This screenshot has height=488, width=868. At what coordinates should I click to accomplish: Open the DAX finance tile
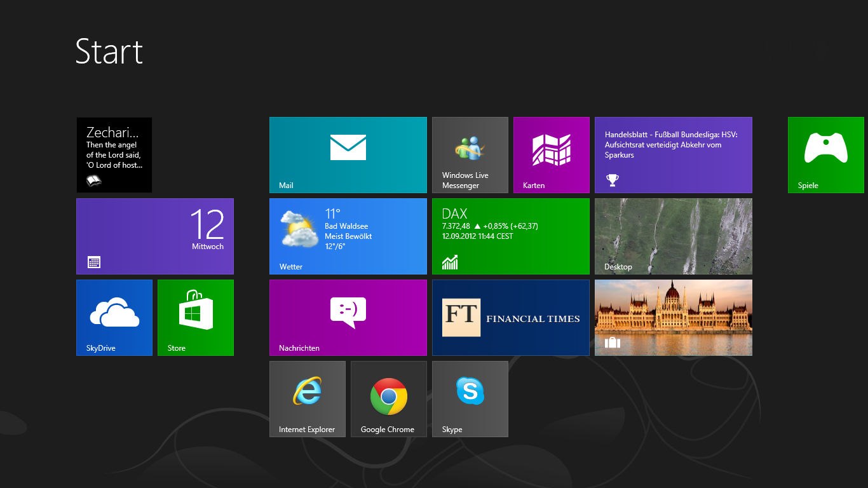coord(510,236)
